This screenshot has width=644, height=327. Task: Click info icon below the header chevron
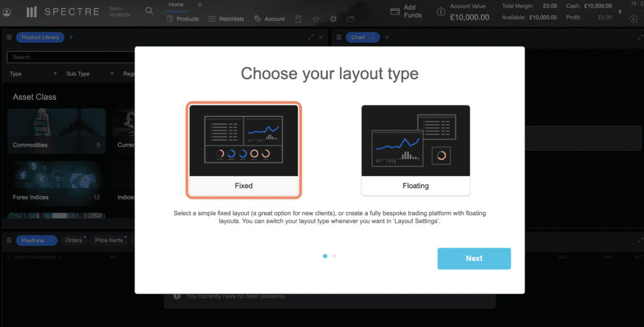pyautogui.click(x=633, y=19)
